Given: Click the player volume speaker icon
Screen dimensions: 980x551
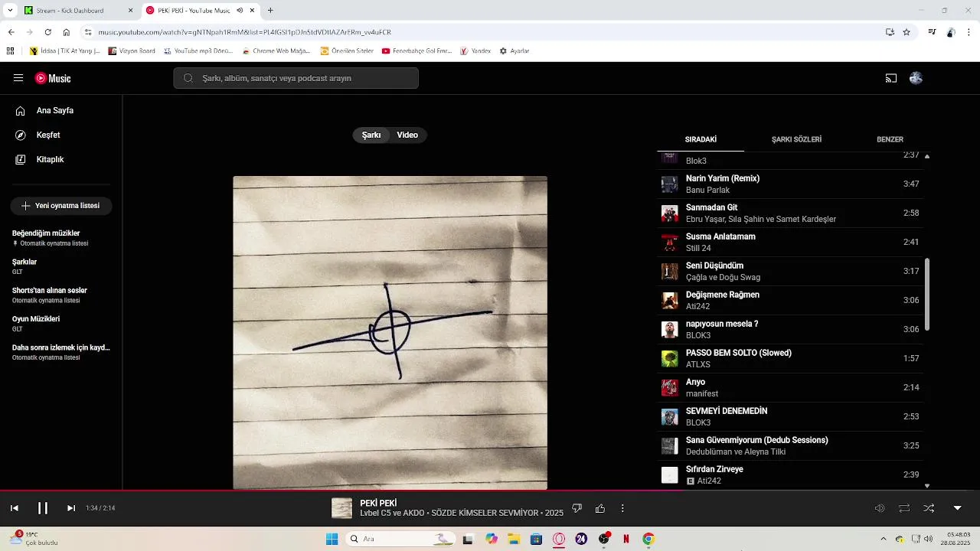Looking at the screenshot, I should (880, 508).
